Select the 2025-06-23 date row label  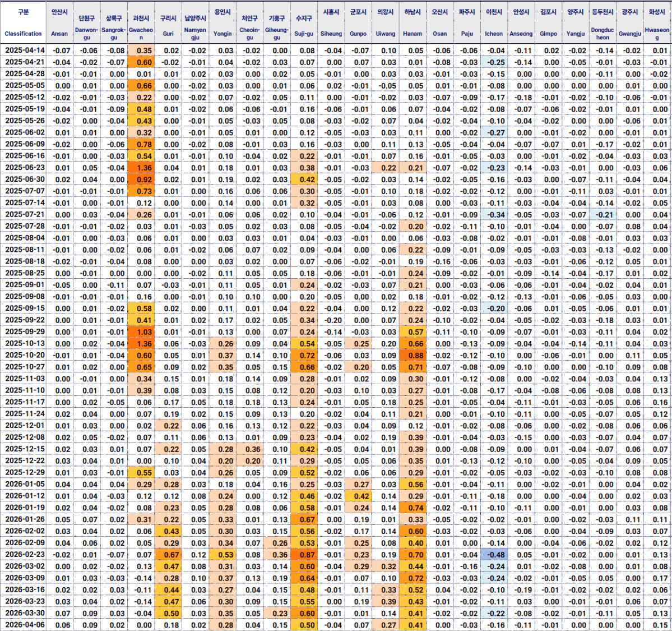click(25, 167)
